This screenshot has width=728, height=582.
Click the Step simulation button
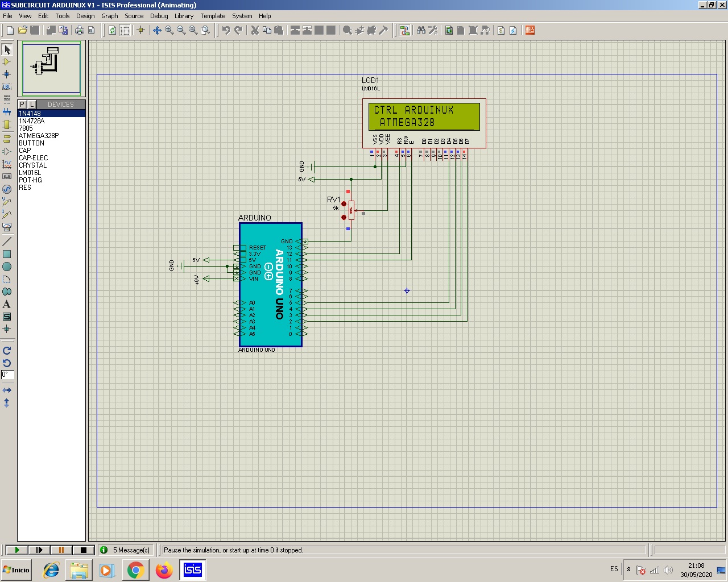pyautogui.click(x=39, y=550)
